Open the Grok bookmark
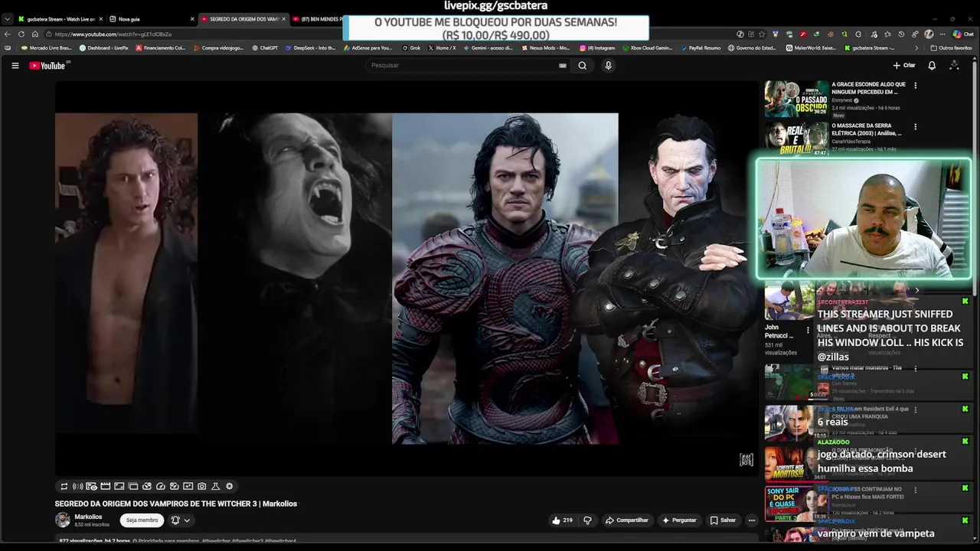 (411, 47)
